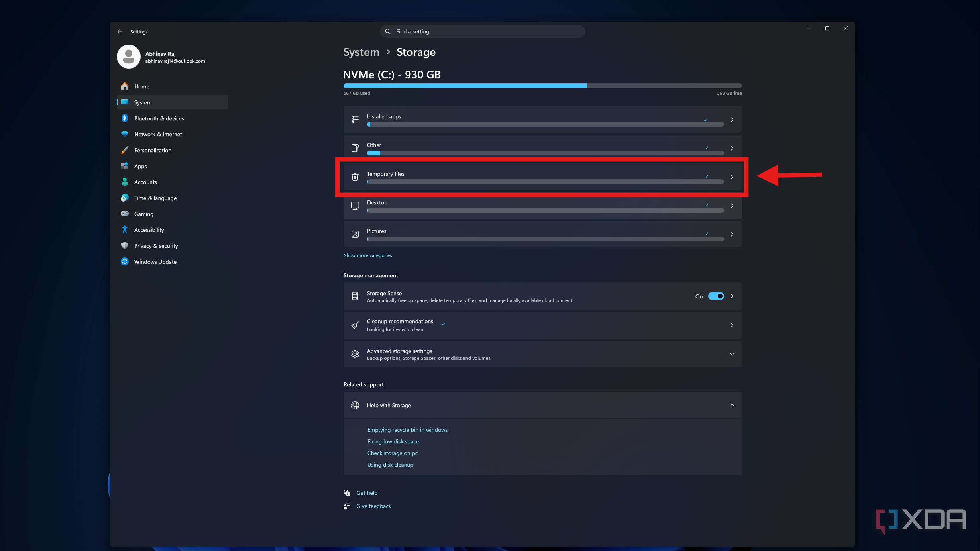Open the Other category chevron

point(732,148)
